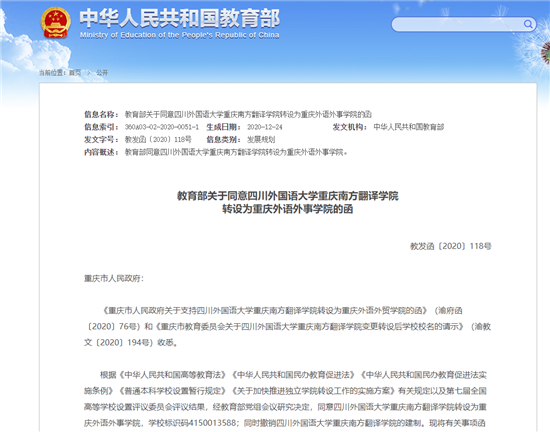
Task: Click the 信息类别 label
Action: tap(223, 140)
